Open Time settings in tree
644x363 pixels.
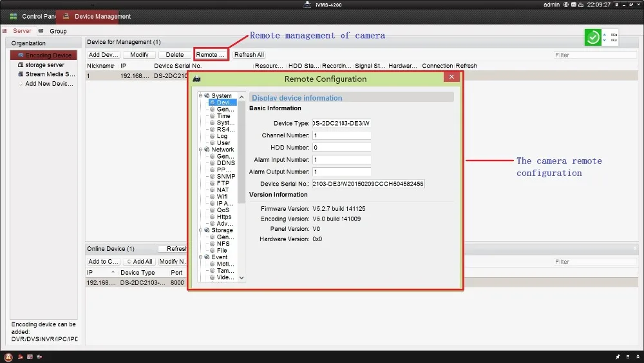[x=220, y=116]
